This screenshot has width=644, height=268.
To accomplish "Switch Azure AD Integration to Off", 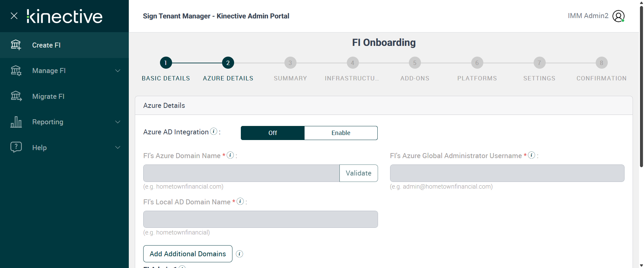I will coord(272,133).
